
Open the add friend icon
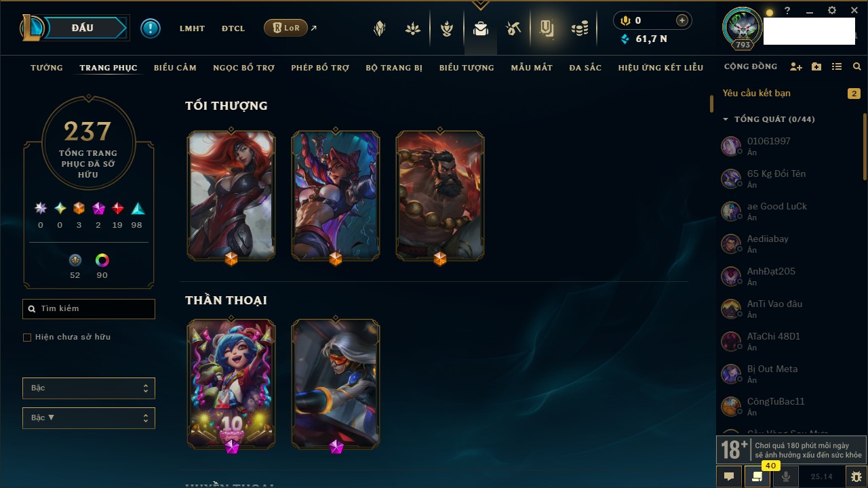(796, 67)
